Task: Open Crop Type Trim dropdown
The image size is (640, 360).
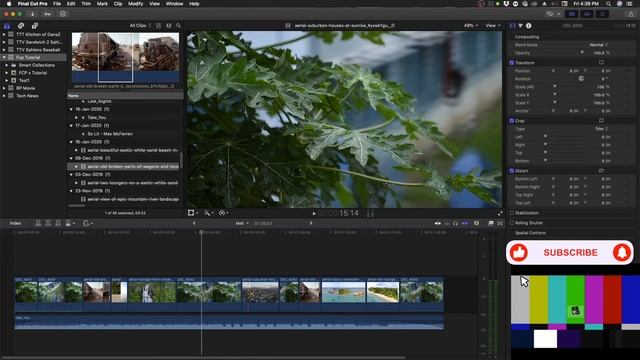Action: pos(602,129)
